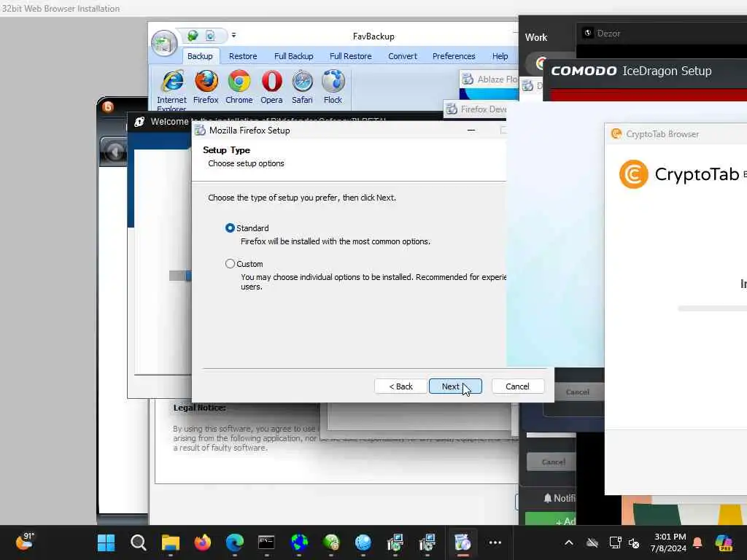Screen dimensions: 747x560
Task: Open the Preferences tab in FavBackup
Action: pos(454,56)
